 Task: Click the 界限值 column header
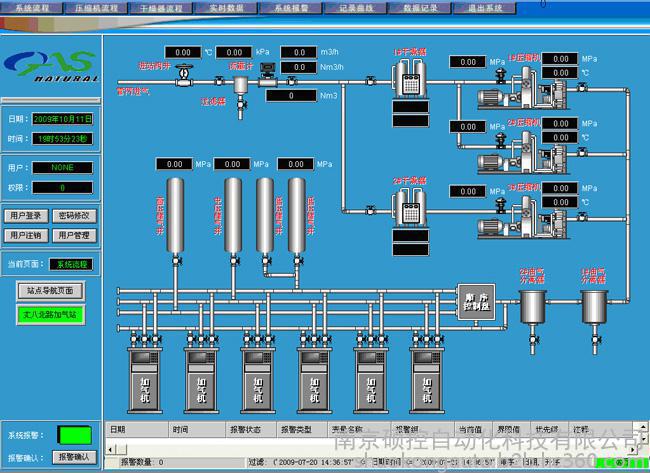tap(511, 429)
